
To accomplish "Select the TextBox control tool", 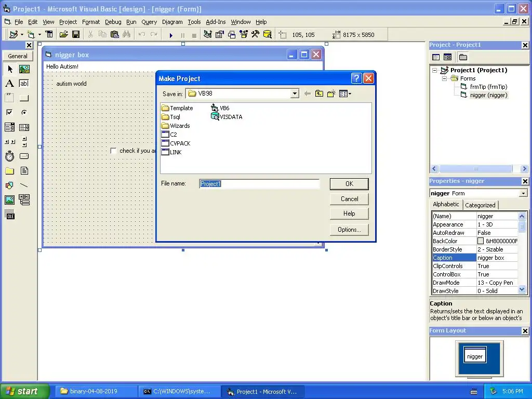I will pos(24,84).
